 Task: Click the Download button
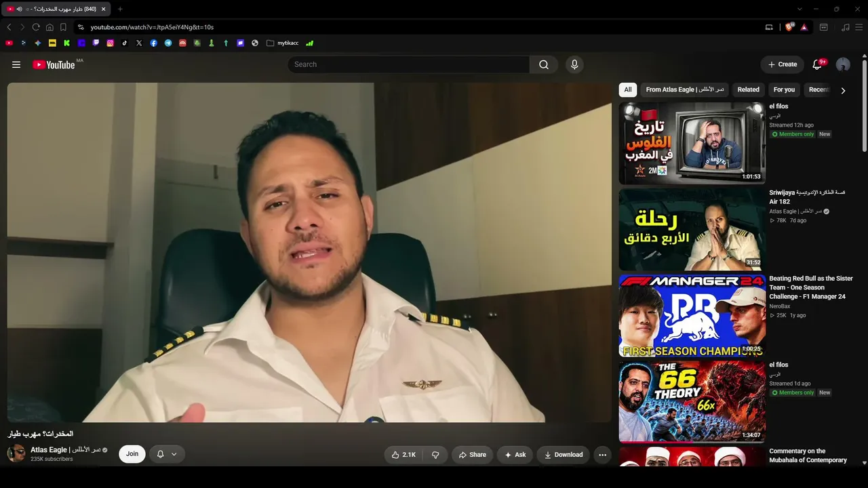[564, 455]
